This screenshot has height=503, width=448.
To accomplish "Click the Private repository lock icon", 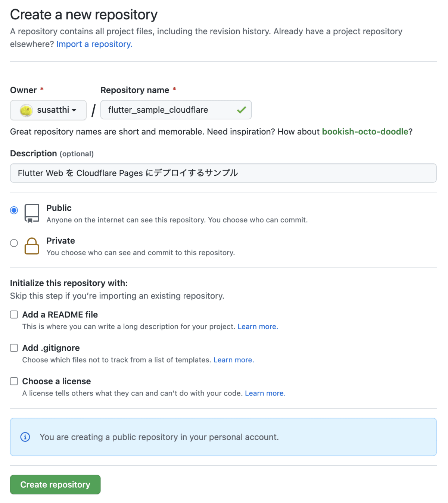I will (x=32, y=246).
